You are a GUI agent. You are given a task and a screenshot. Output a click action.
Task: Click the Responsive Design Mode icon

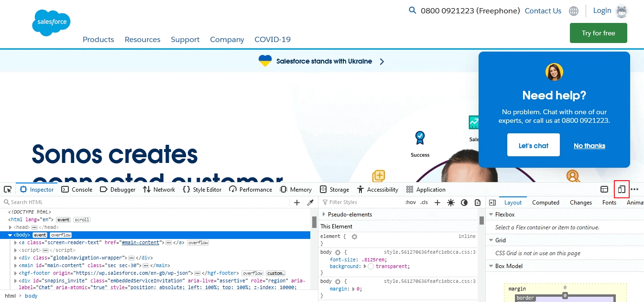[622, 190]
